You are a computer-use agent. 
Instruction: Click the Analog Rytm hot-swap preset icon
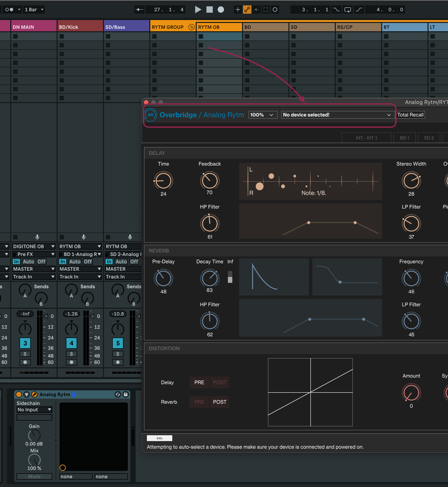[118, 394]
